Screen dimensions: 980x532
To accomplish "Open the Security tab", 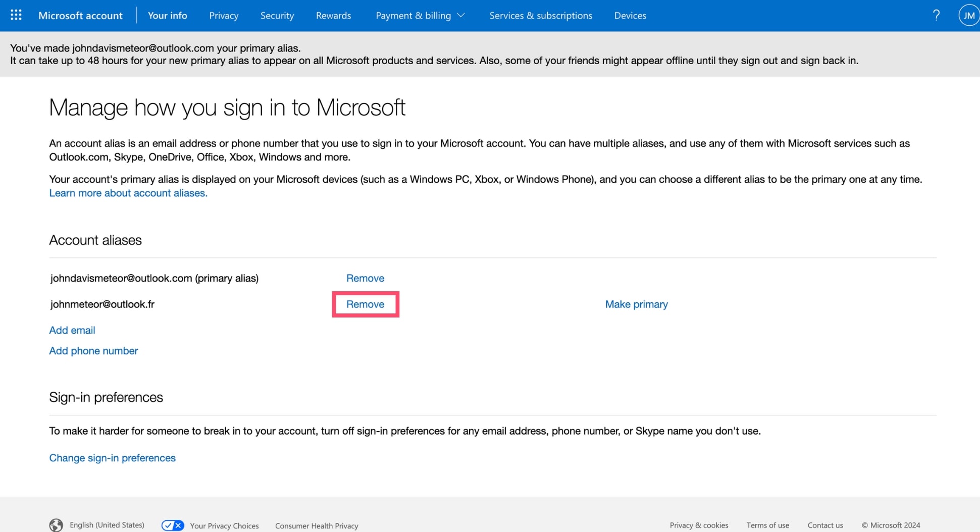I will click(x=277, y=15).
